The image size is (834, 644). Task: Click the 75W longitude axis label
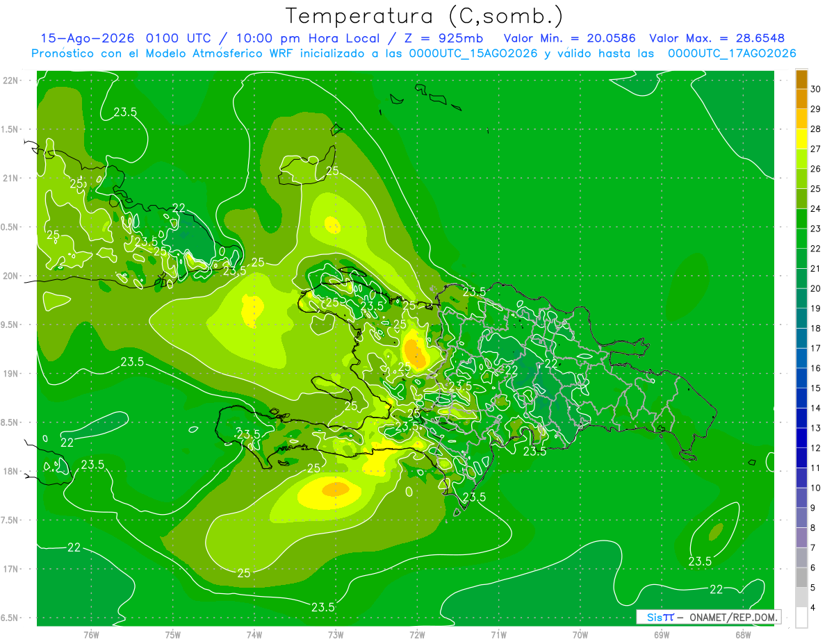[172, 634]
